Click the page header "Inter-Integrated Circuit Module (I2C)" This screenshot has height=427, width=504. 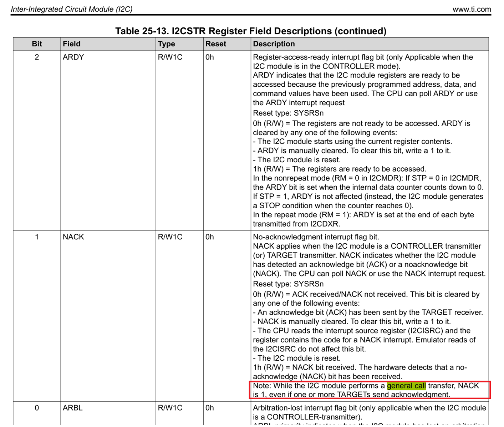coord(72,9)
